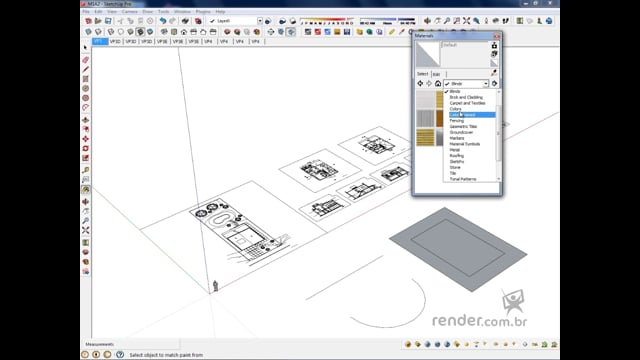The width and height of the screenshot is (640, 360).
Task: Select the Orbit tool in top toolbar
Action: click(x=427, y=21)
